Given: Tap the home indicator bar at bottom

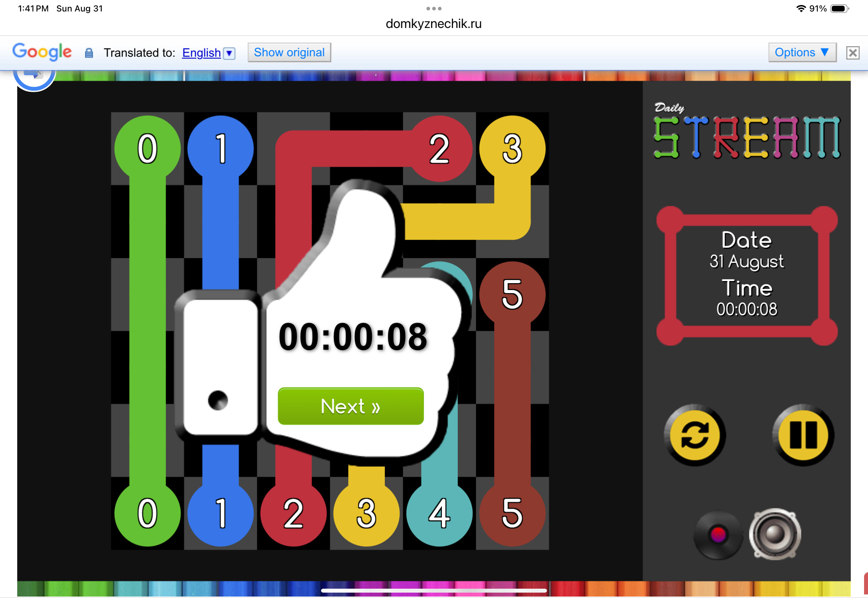Looking at the screenshot, I should (434, 591).
